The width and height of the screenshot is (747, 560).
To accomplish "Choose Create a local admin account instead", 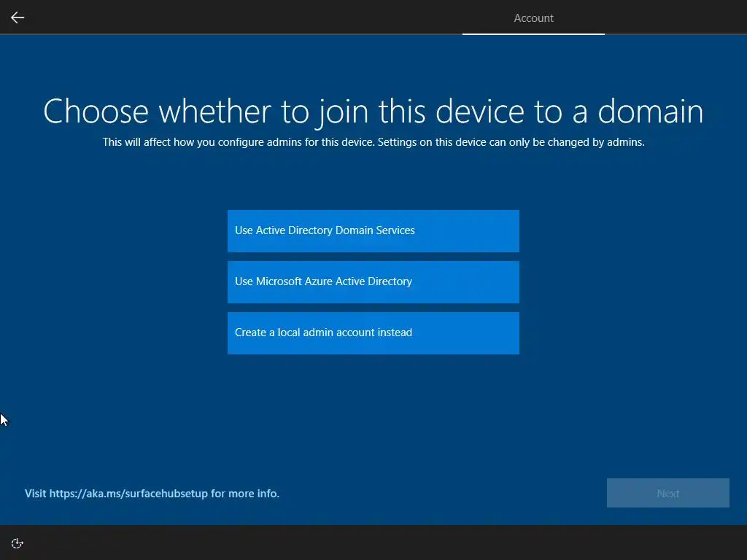I will pos(373,332).
